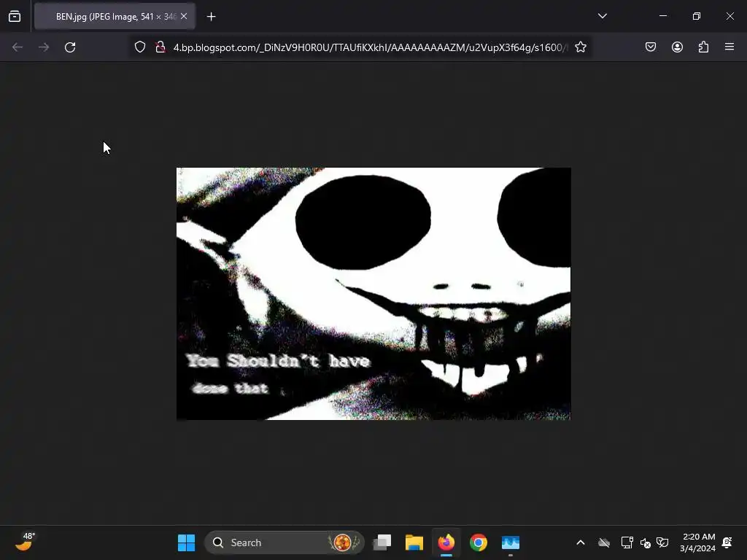The image size is (747, 560).
Task: Focus the blogspot URL address bar
Action: click(x=370, y=47)
